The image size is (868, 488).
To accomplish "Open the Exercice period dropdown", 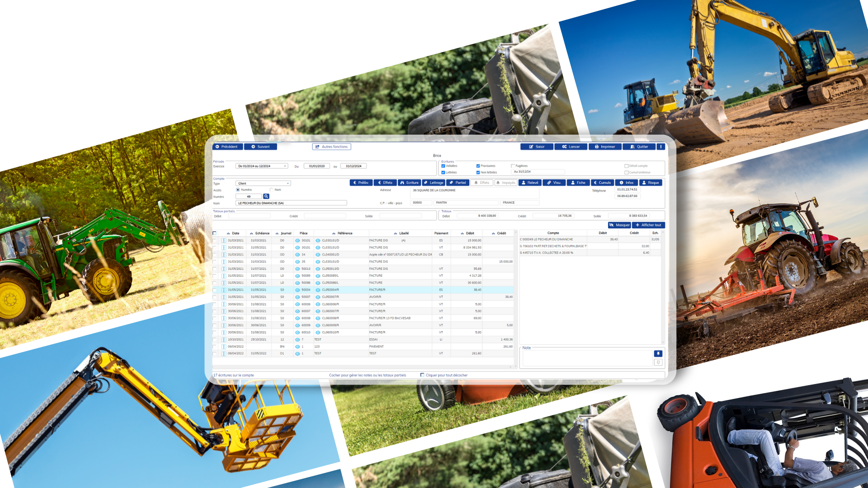I will click(262, 166).
